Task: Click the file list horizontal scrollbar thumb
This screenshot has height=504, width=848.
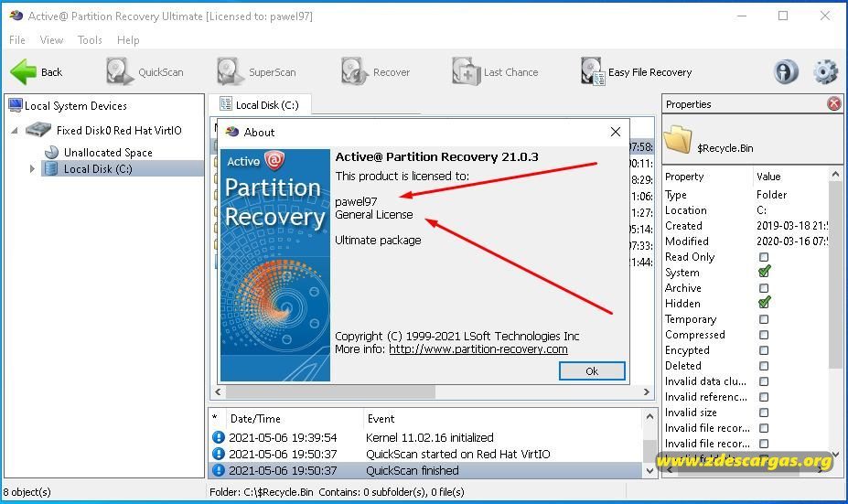Action: (x=330, y=392)
